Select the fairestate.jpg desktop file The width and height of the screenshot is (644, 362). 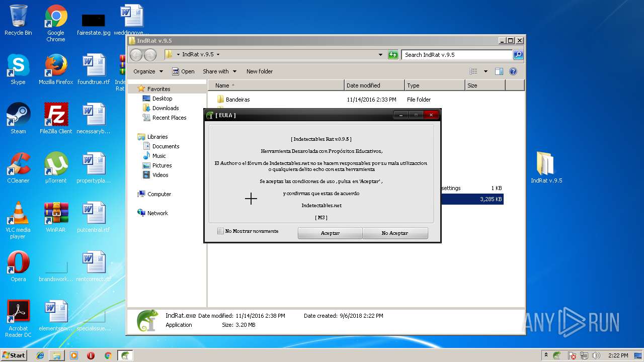(94, 23)
